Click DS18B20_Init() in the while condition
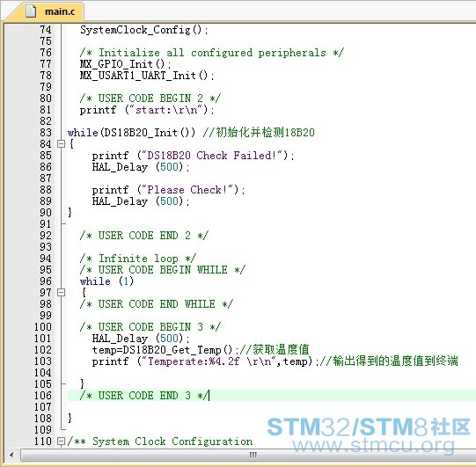The image size is (476, 467). (x=147, y=133)
